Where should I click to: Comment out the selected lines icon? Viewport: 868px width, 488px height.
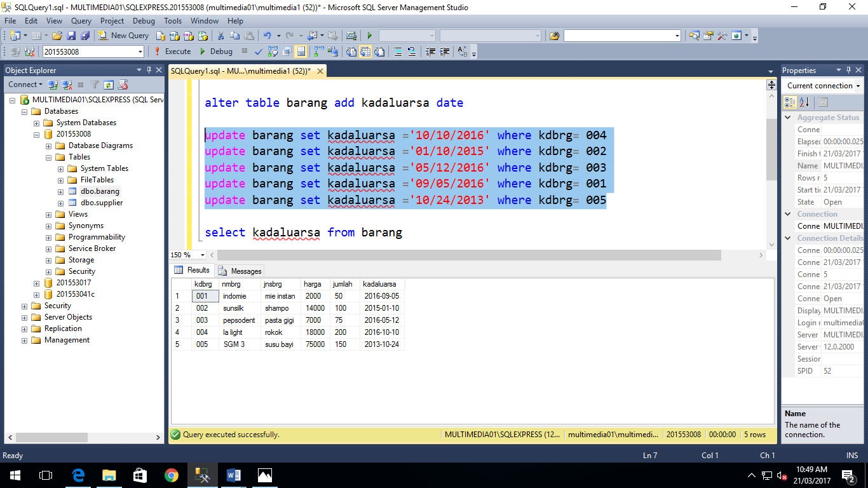pyautogui.click(x=398, y=51)
